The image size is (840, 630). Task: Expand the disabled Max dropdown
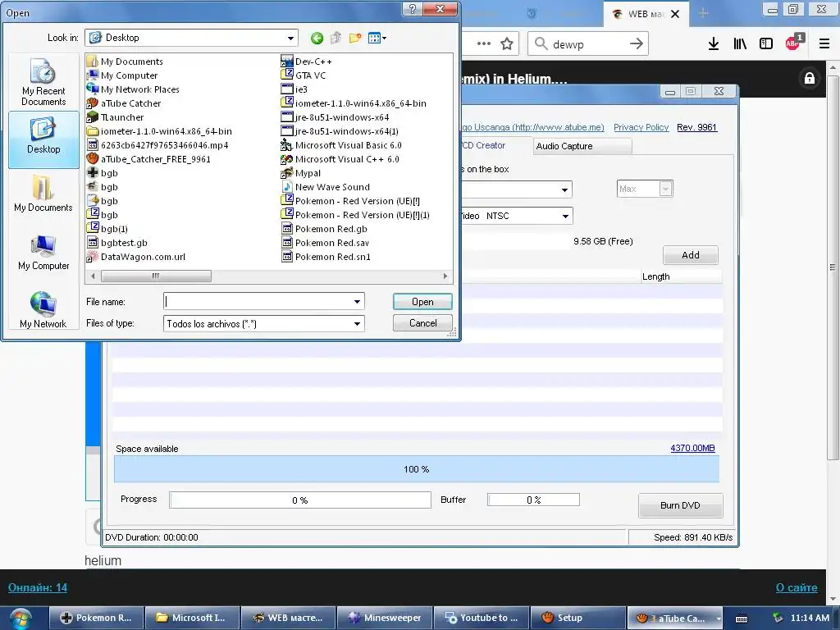point(665,189)
